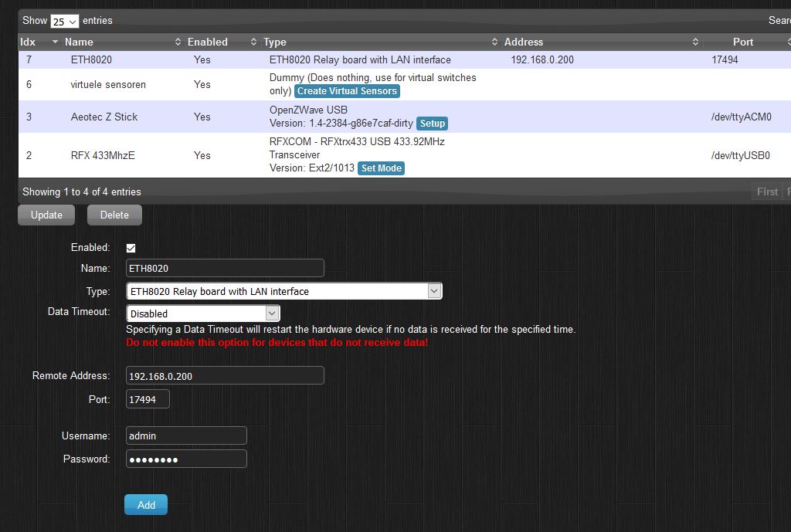Click the Username field containing admin
The image size is (791, 532).
point(186,435)
